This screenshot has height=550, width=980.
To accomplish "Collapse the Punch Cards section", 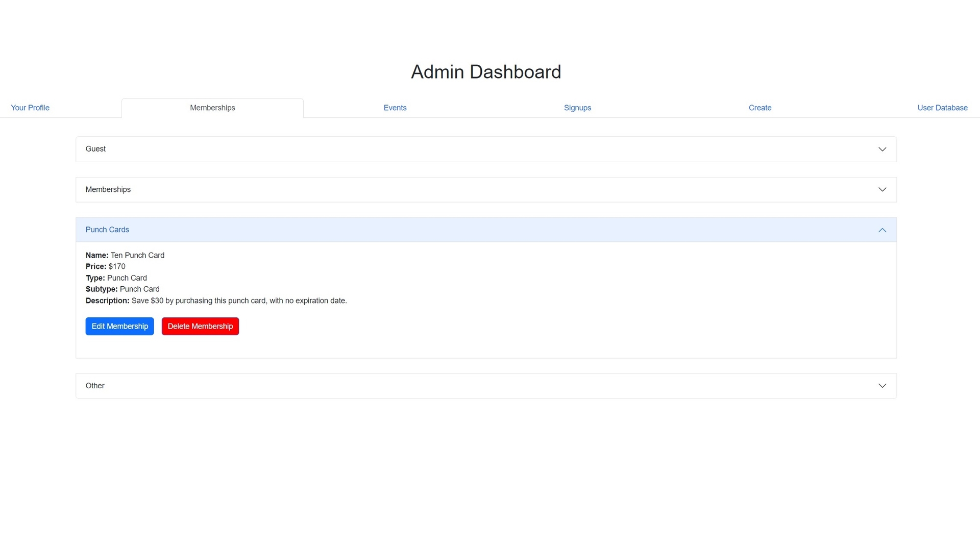I will coord(486,230).
